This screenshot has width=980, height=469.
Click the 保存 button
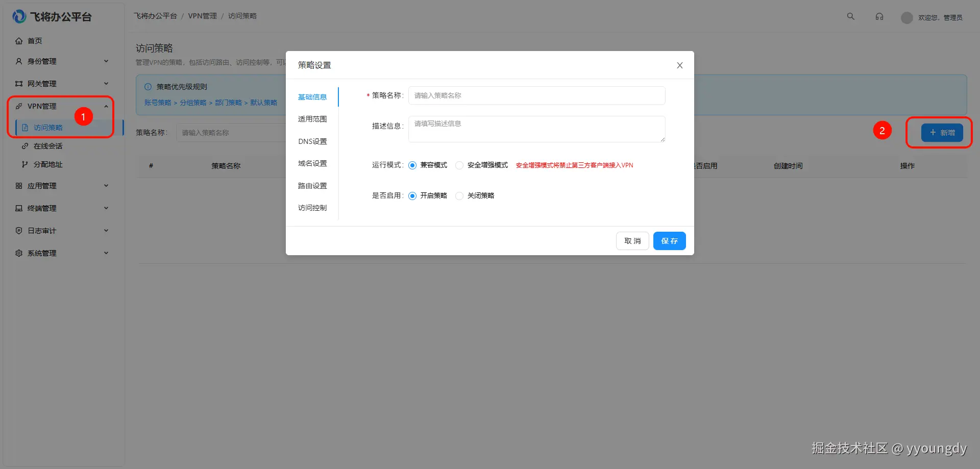[x=670, y=241]
